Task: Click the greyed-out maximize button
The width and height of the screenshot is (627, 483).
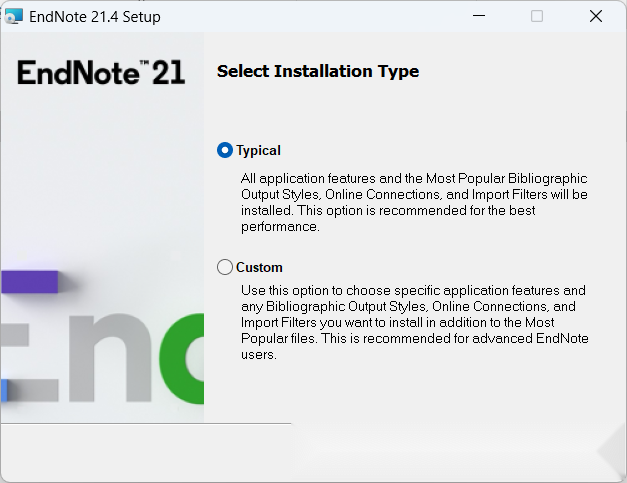Action: click(x=537, y=17)
